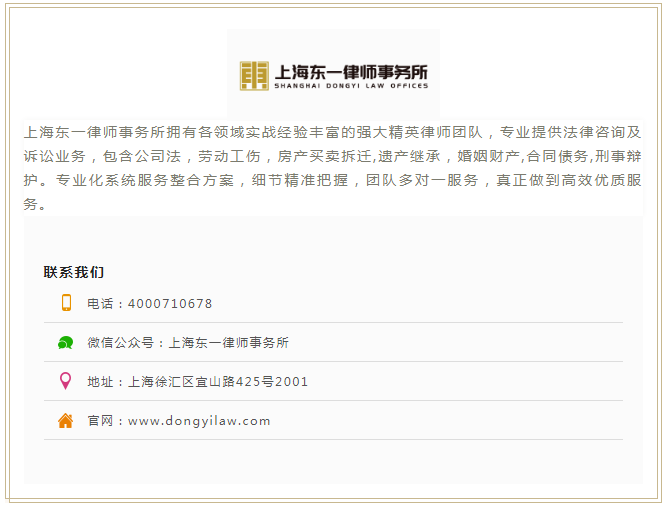Open the www.dongyilaw.com website link
666x506 pixels.
[x=199, y=421]
